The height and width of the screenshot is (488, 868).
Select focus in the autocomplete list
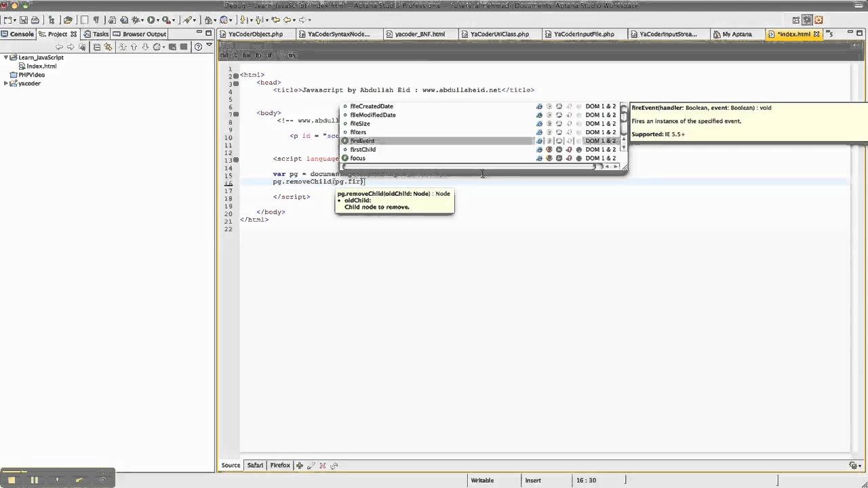[x=479, y=159]
